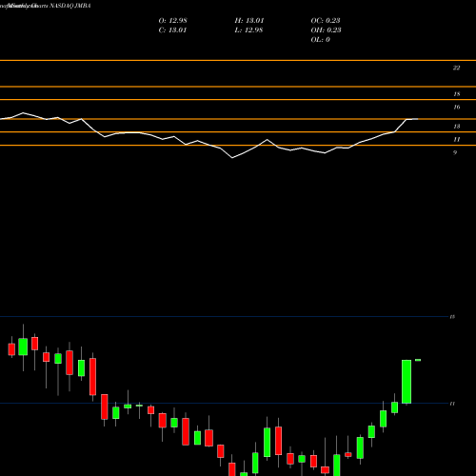Select the high value 'H: 13.01'
The width and height of the screenshot is (476, 476).
249,20
